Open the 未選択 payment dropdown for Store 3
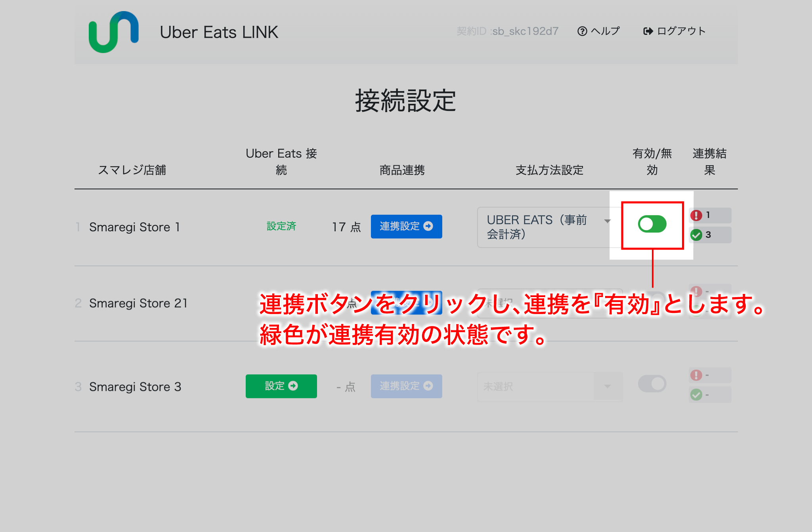This screenshot has width=812, height=532. [x=550, y=387]
